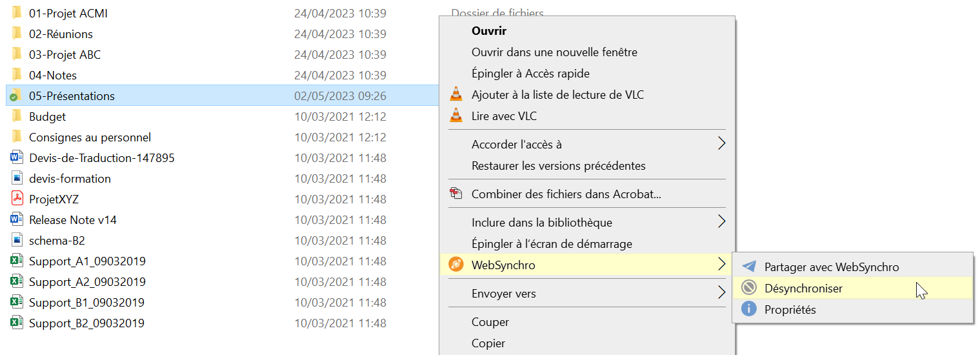Image resolution: width=980 pixels, height=355 pixels.
Task: Select the devis-formation image file
Action: (223, 178)
